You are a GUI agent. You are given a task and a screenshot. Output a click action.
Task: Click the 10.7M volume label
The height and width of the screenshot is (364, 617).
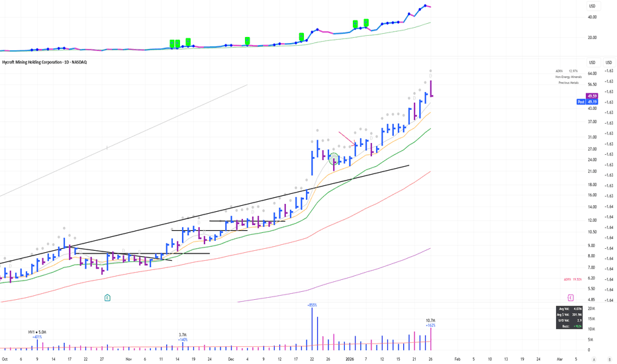[430, 321]
